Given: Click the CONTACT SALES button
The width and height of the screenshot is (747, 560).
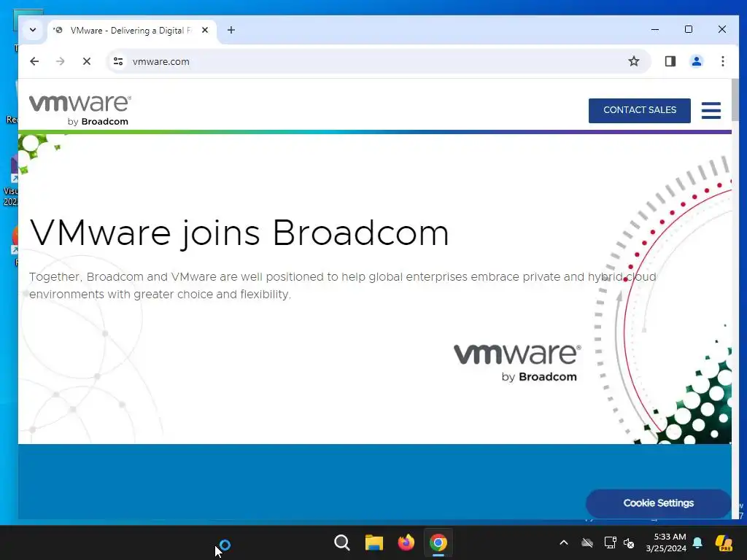Looking at the screenshot, I should click(639, 111).
